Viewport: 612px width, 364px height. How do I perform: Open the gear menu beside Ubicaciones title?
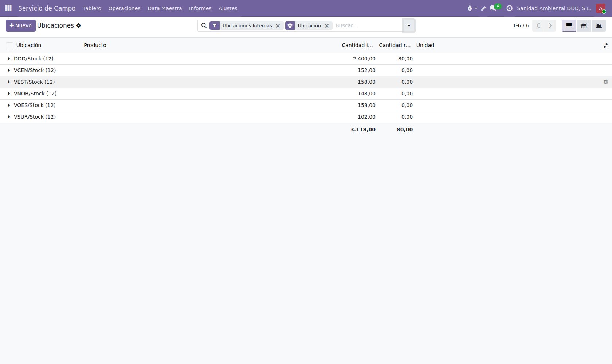pyautogui.click(x=79, y=25)
